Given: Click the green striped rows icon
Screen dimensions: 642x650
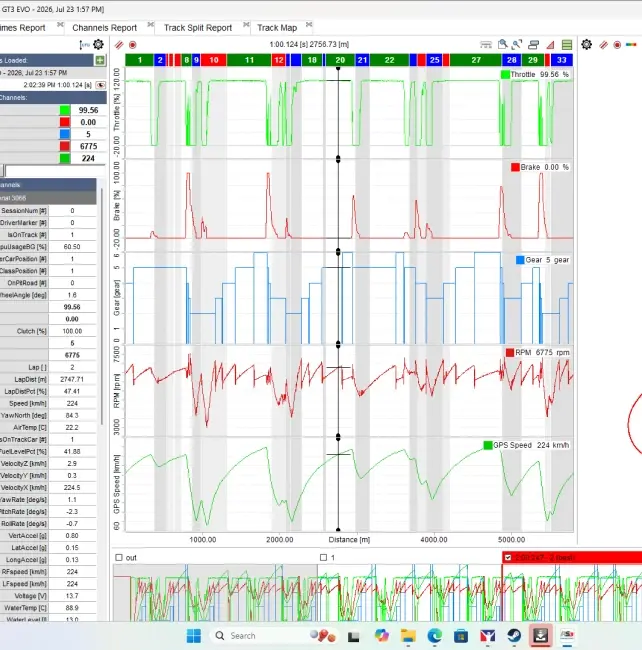Looking at the screenshot, I should pyautogui.click(x=567, y=44).
